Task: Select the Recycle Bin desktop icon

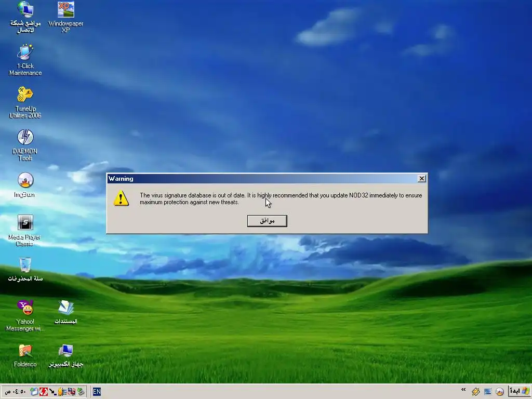Action: tap(25, 270)
